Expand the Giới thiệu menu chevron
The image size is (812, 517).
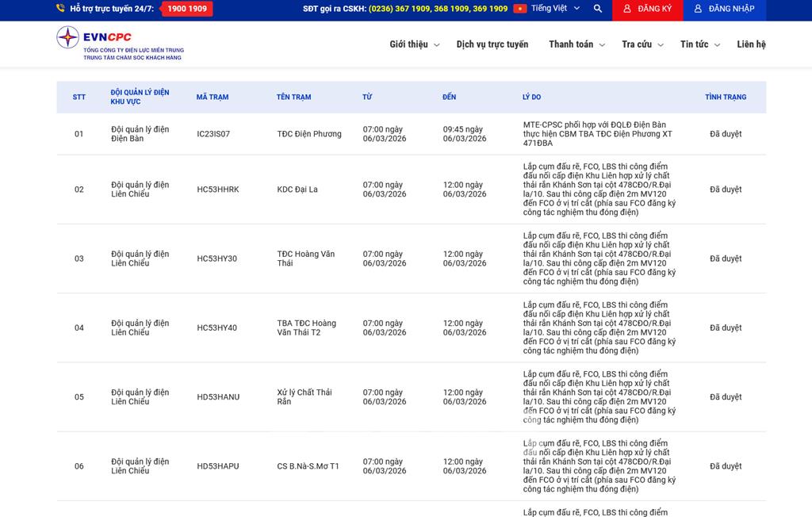[x=437, y=45]
